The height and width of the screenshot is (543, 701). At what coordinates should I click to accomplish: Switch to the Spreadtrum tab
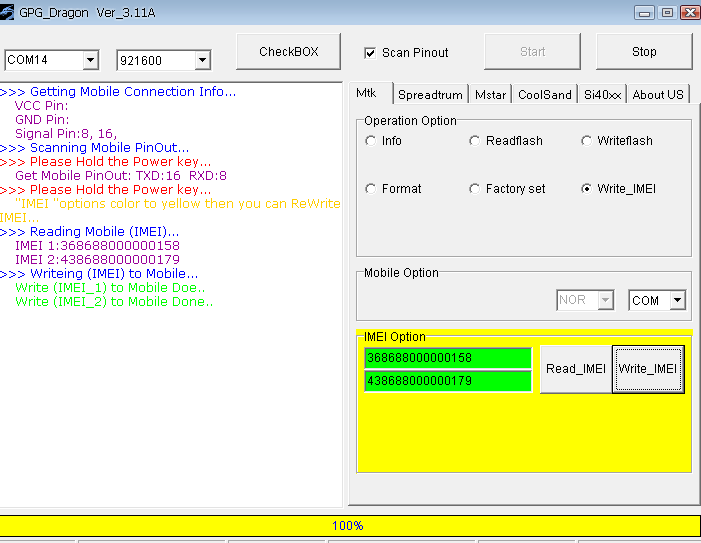[x=430, y=95]
